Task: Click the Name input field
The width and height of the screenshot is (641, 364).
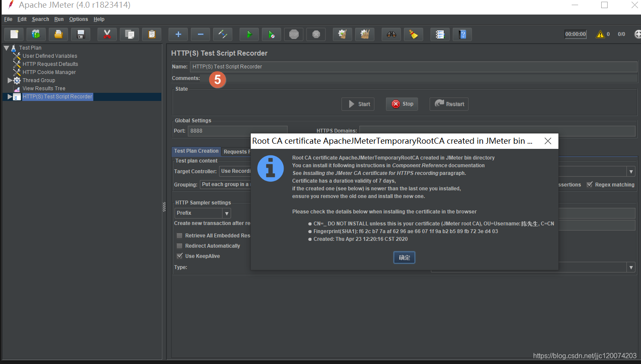Action: [413, 67]
